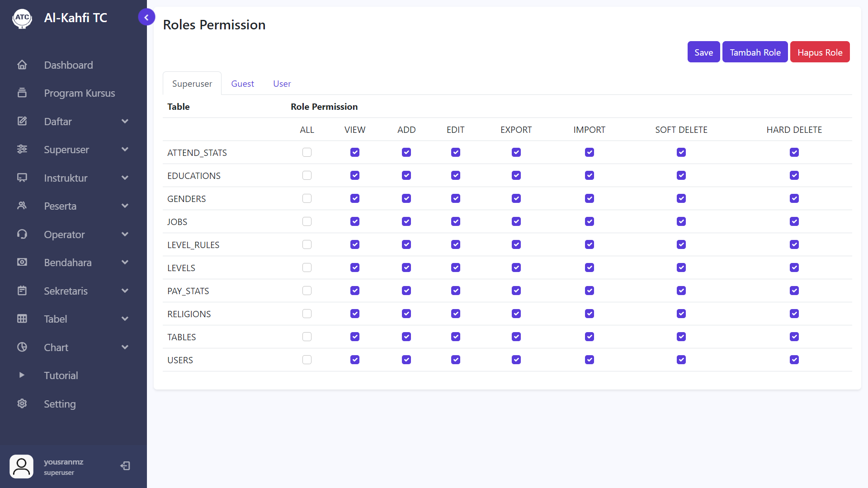Expand the Daftar menu chevron
This screenshot has width=868, height=488.
(125, 122)
